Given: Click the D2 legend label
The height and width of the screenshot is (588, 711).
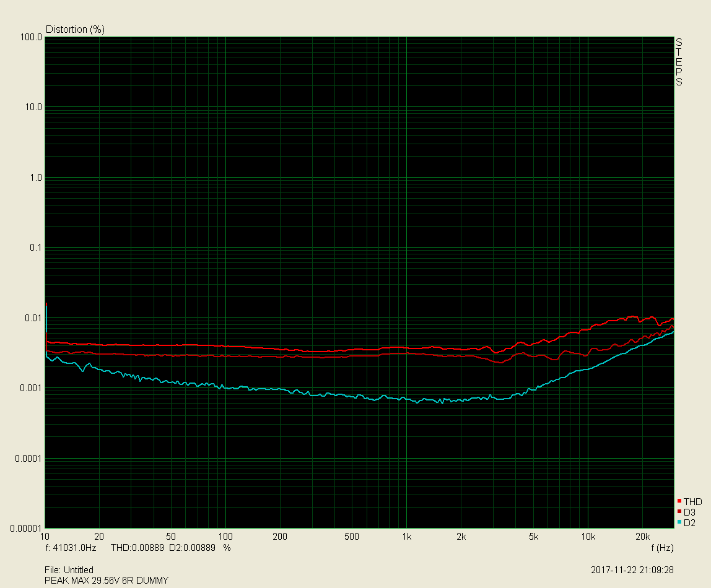Looking at the screenshot, I should click(689, 523).
